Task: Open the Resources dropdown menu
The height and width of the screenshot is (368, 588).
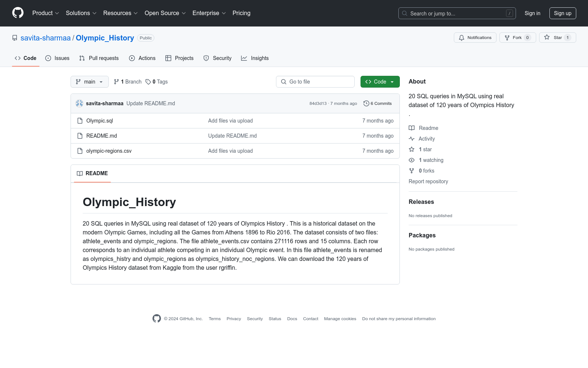Action: click(x=120, y=13)
